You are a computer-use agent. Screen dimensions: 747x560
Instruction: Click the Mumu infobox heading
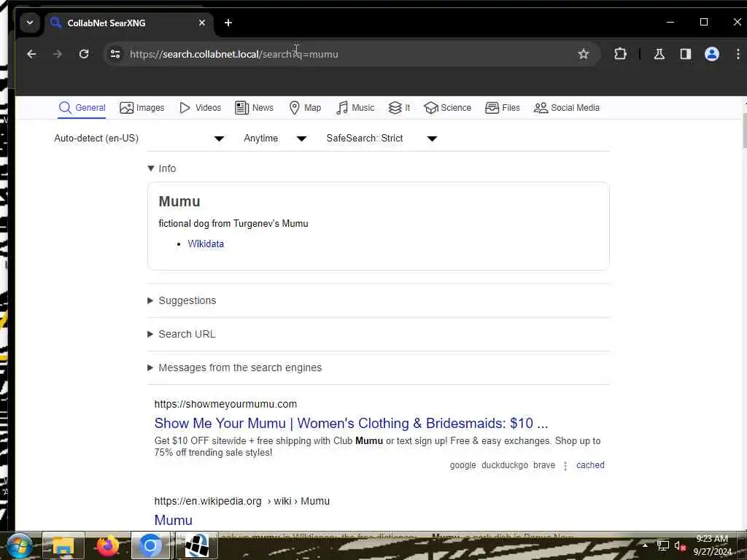click(x=179, y=201)
